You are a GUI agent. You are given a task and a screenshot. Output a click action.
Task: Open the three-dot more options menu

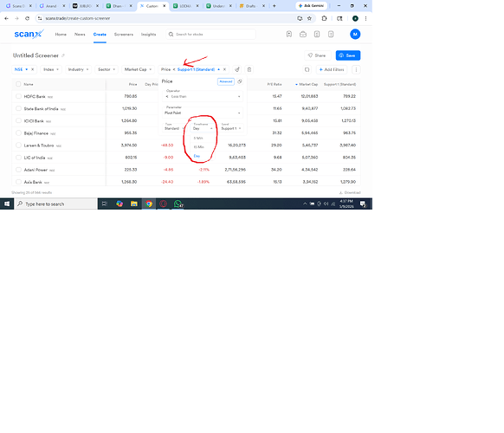coord(356,69)
